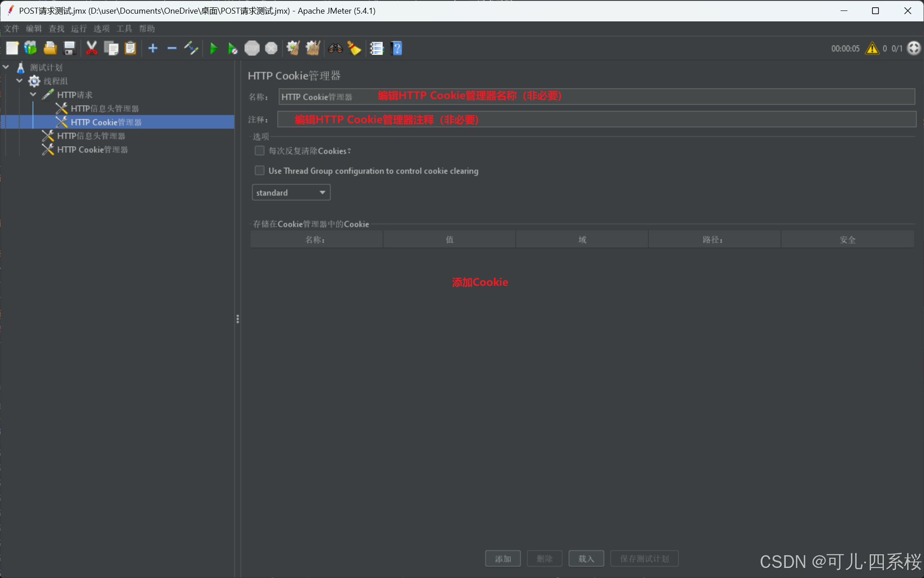This screenshot has height=578, width=924.
Task: Click the Save floppy disk icon
Action: tap(69, 48)
